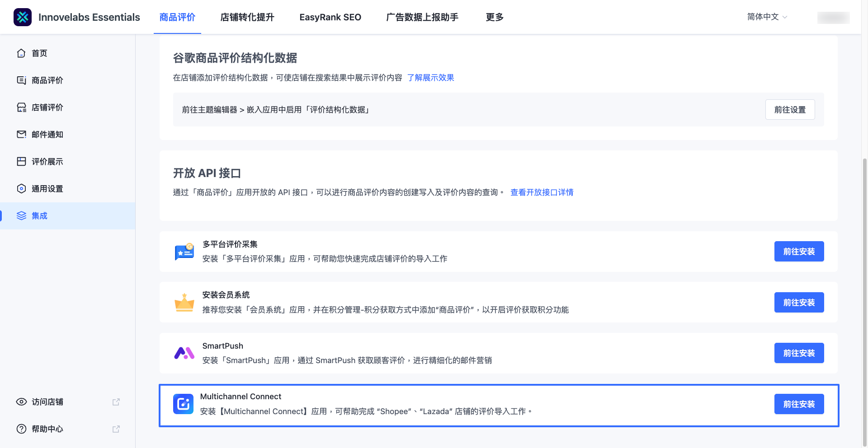
Task: Open the 了解展示效果 link
Action: coord(430,78)
